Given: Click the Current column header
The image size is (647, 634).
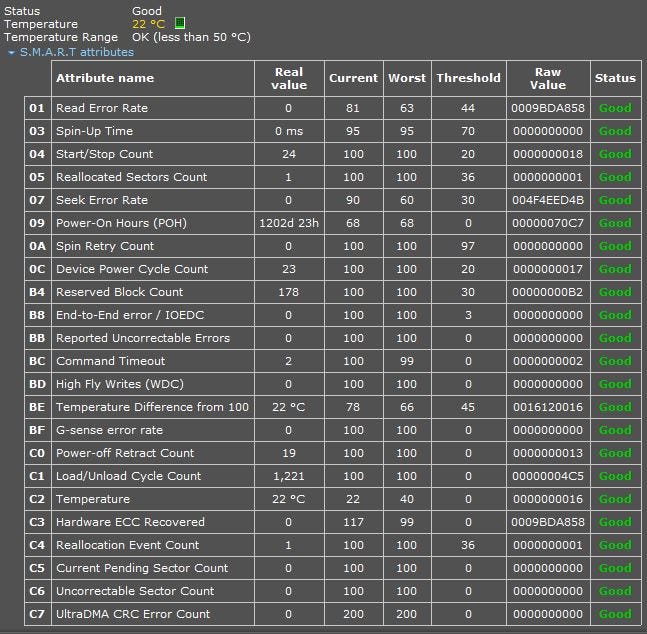Looking at the screenshot, I should click(x=353, y=78).
